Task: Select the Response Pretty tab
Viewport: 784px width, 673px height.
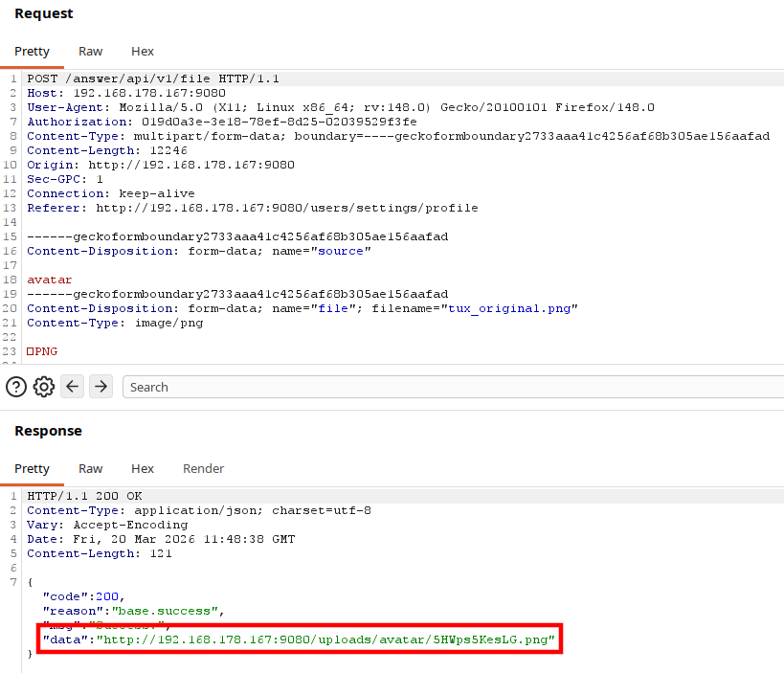Action: pos(32,469)
